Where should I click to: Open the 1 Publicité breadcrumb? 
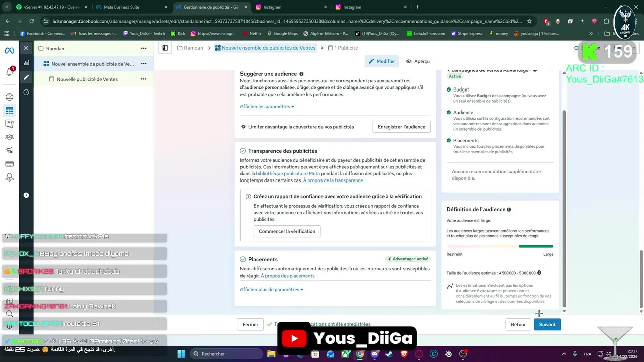click(x=343, y=48)
